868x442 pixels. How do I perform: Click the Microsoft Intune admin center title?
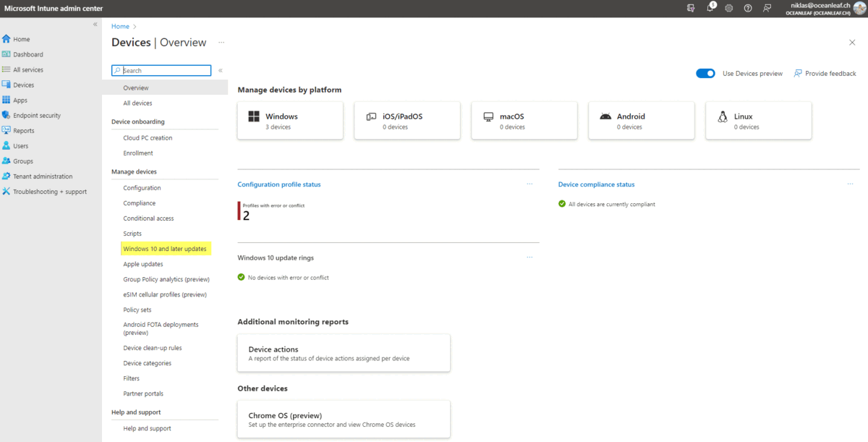[x=54, y=8]
